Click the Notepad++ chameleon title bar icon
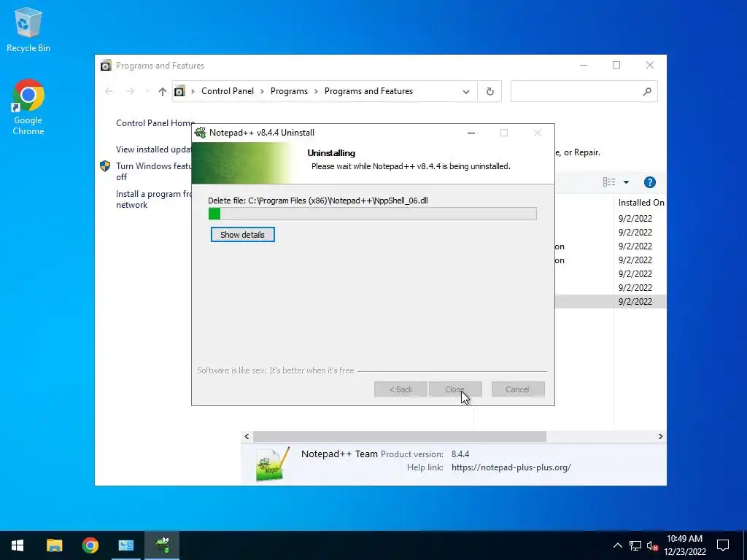Screen dimensions: 747x560 click(x=201, y=133)
